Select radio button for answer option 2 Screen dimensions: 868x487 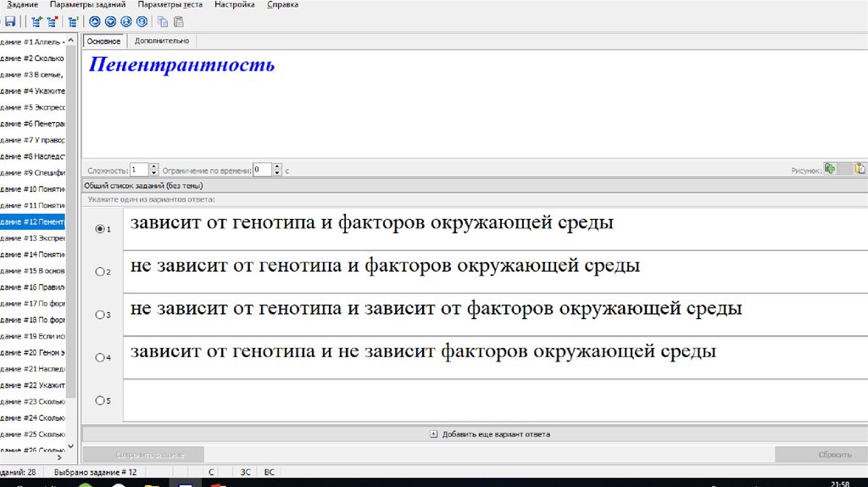pyautogui.click(x=100, y=271)
